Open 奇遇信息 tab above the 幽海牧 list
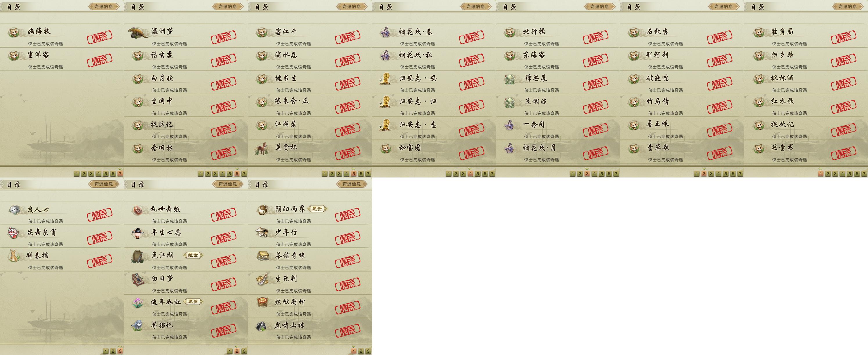Screen dimensions: 868x355 coord(103,6)
